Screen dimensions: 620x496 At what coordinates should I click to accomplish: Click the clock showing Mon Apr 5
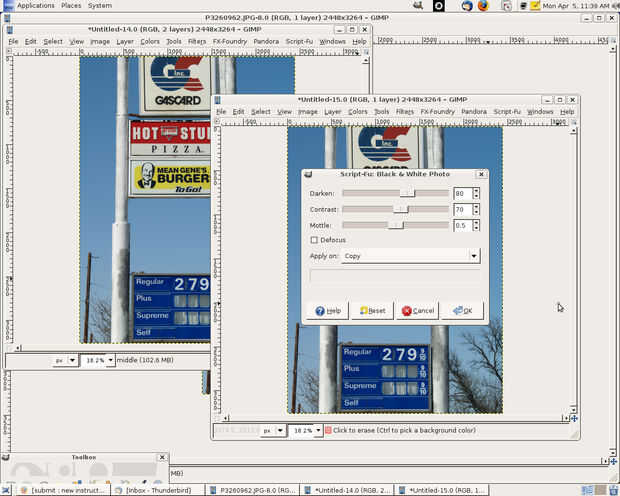[x=575, y=6]
